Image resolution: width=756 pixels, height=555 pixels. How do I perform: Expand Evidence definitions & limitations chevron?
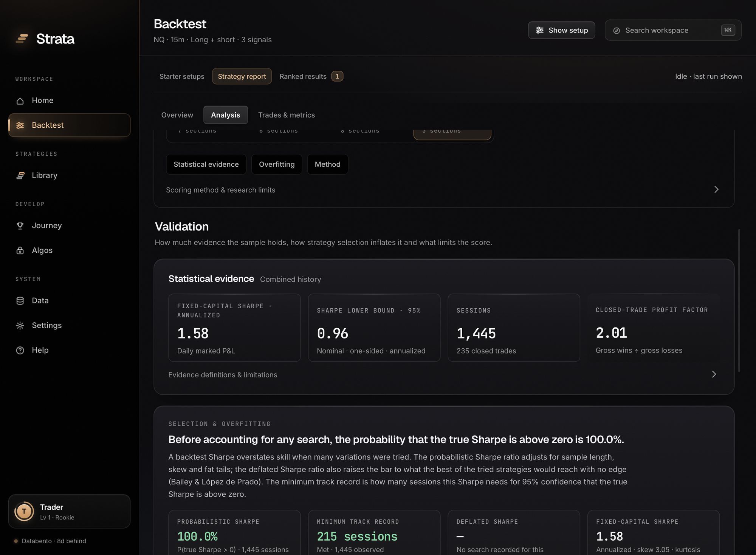714,374
